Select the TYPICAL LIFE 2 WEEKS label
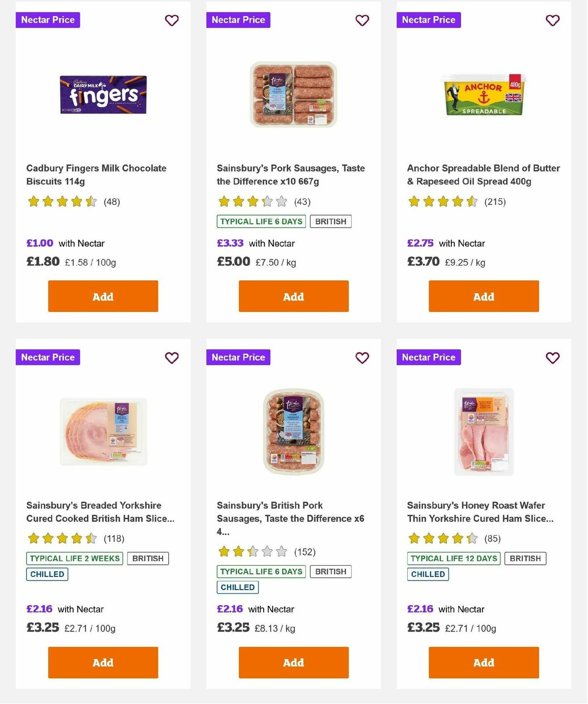588x704 pixels. [74, 558]
